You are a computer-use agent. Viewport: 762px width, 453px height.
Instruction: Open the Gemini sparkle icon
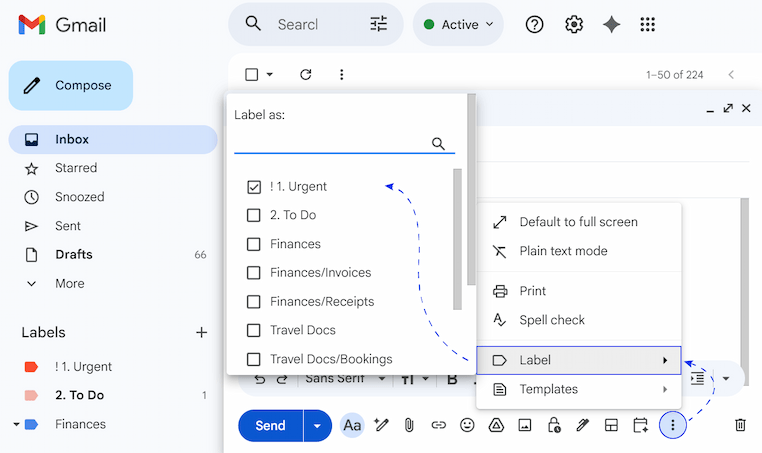pyautogui.click(x=611, y=24)
